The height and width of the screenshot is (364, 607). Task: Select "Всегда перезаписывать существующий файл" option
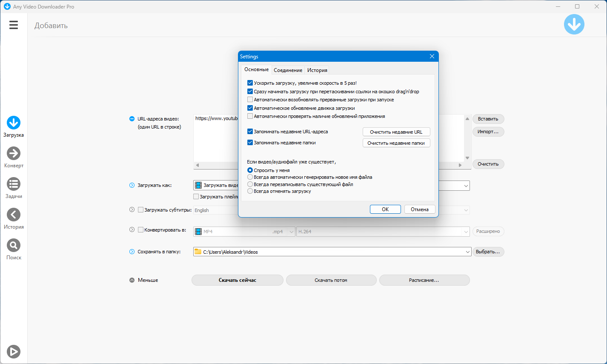250,184
